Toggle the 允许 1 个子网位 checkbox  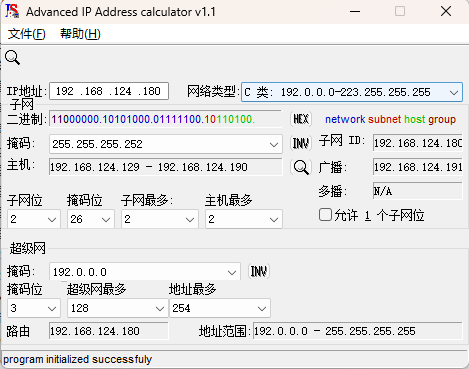[x=325, y=215]
